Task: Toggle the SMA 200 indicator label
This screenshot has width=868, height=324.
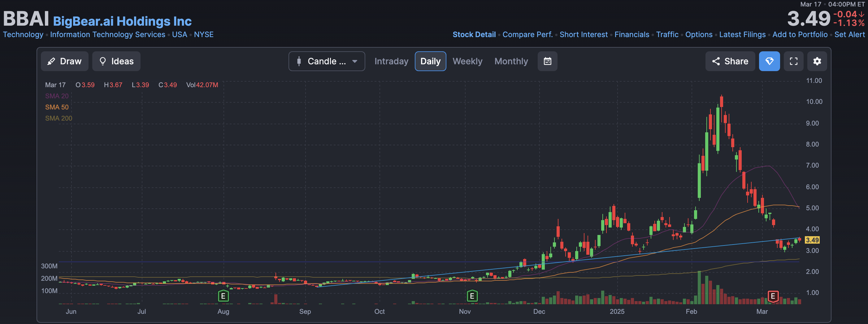Action: coord(59,118)
